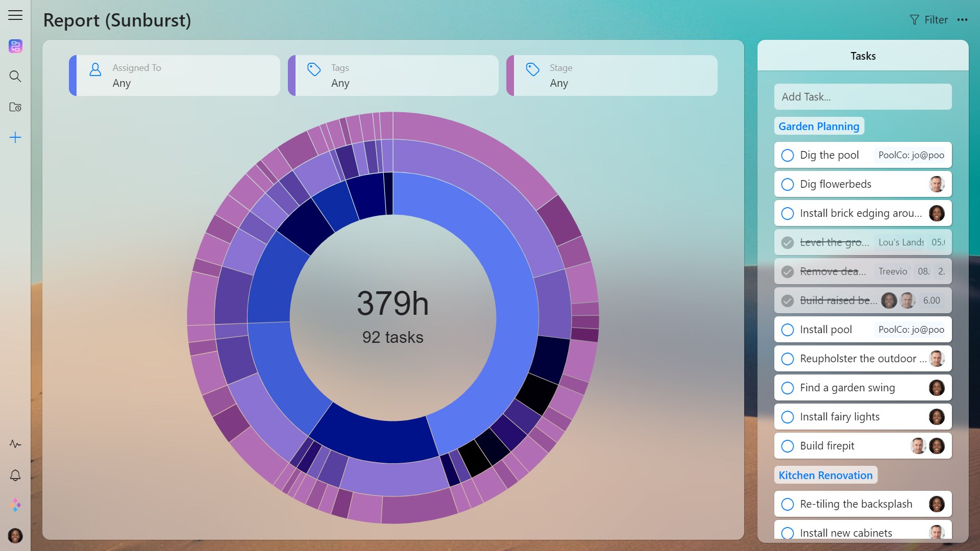Click the Add Task input field
Screen dimensions: 980x551
(x=863, y=97)
